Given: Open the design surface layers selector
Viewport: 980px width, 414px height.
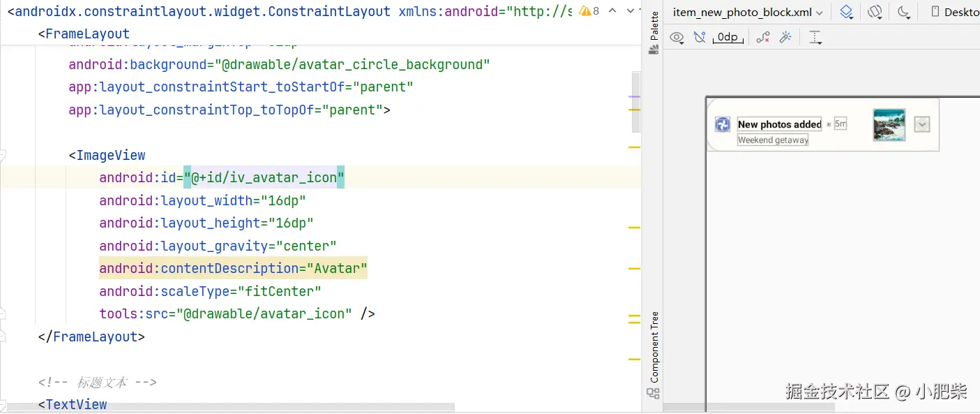Looking at the screenshot, I should (x=847, y=12).
